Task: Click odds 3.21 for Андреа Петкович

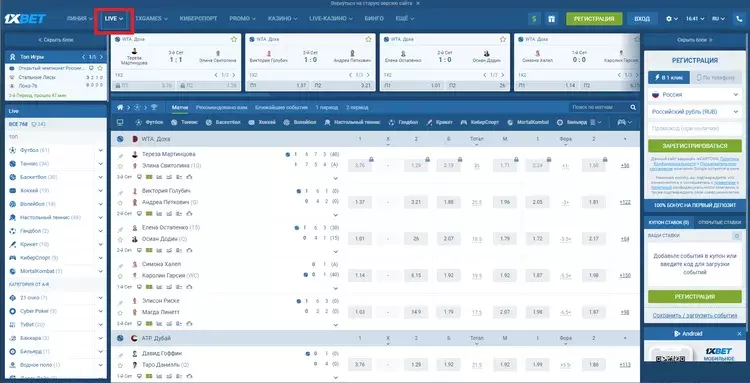Action: tap(416, 202)
